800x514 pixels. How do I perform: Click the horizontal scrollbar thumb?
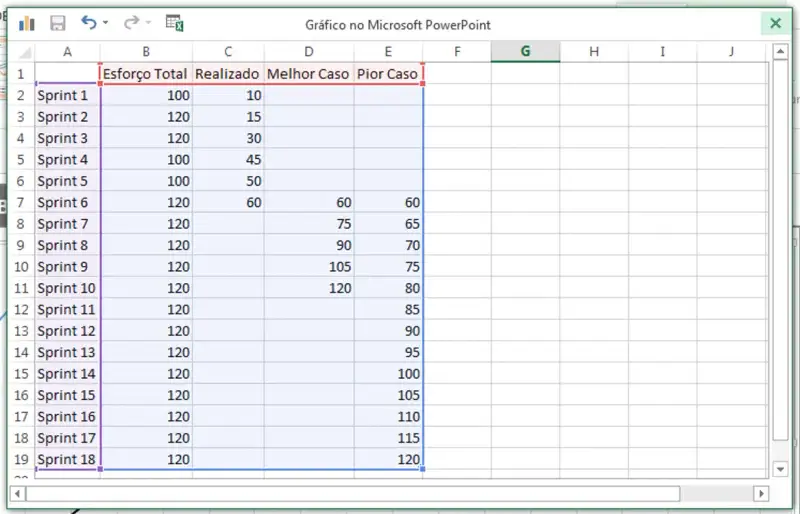pyautogui.click(x=353, y=494)
